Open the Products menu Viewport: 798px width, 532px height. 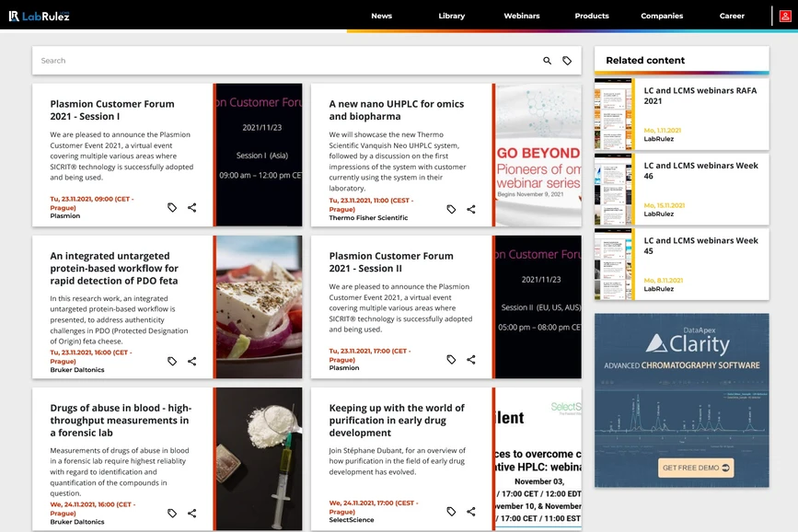(x=592, y=16)
